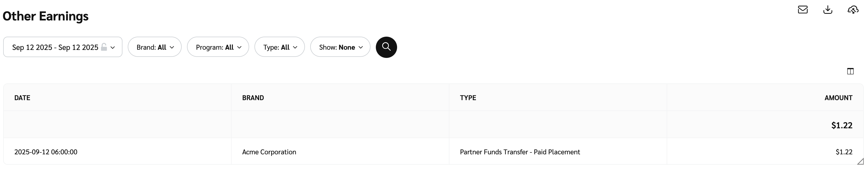
Task: Sort by the DATE column header
Action: (22, 98)
